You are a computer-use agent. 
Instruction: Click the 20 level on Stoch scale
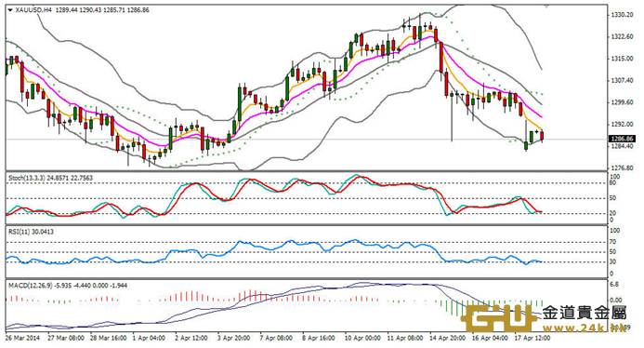coord(612,213)
